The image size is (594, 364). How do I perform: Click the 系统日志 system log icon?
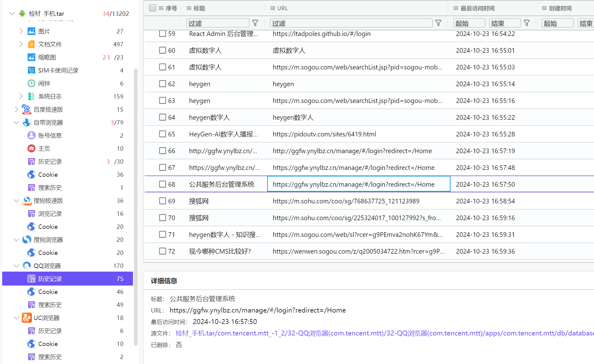(31, 96)
